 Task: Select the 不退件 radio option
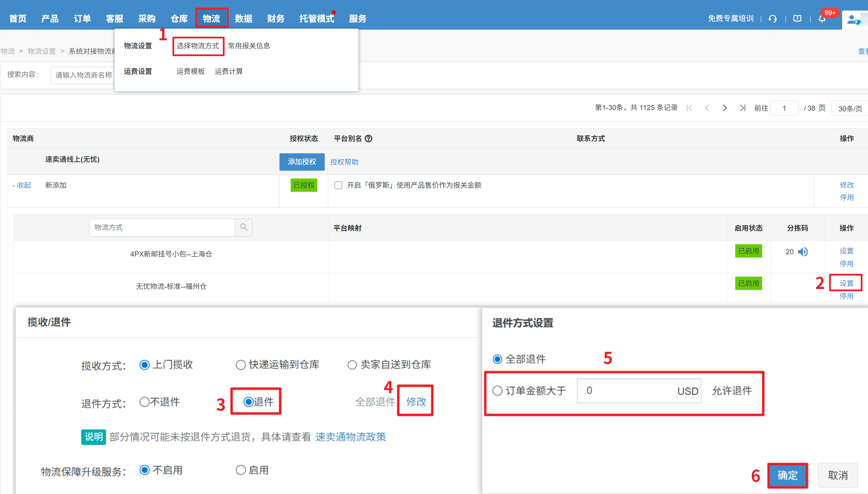point(145,402)
